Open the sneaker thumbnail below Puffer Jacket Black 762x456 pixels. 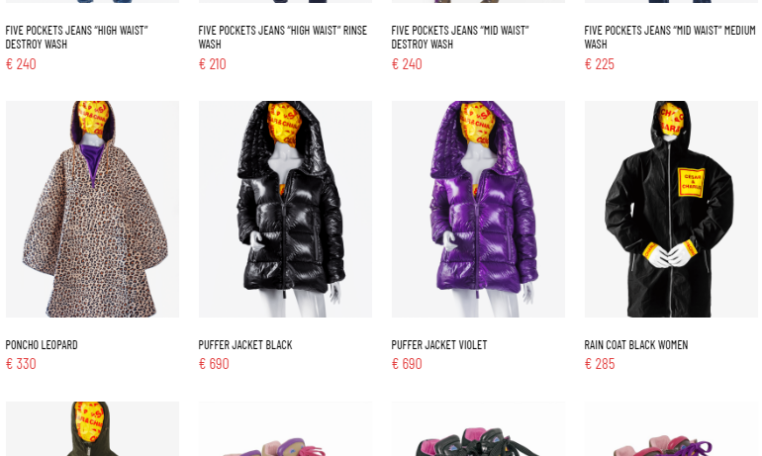point(285,429)
